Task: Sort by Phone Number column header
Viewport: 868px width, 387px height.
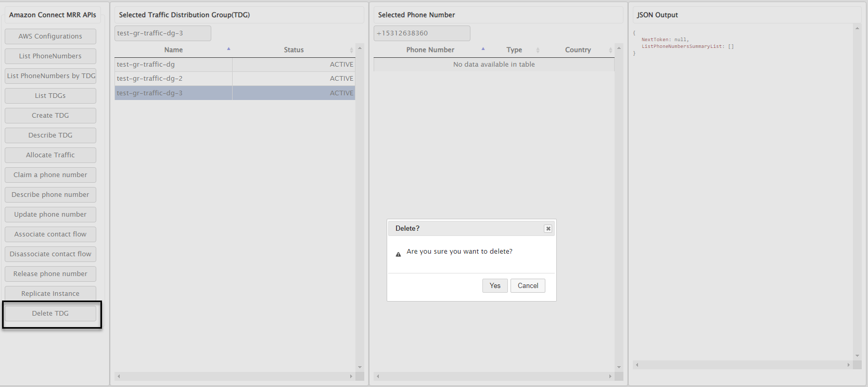Action: (x=430, y=50)
